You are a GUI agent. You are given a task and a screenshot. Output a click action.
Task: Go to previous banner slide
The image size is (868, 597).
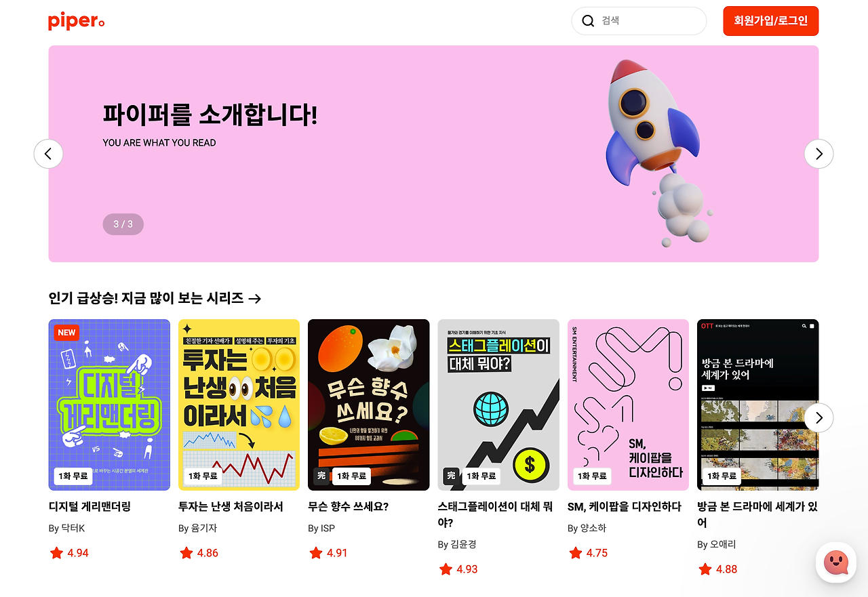coord(48,154)
